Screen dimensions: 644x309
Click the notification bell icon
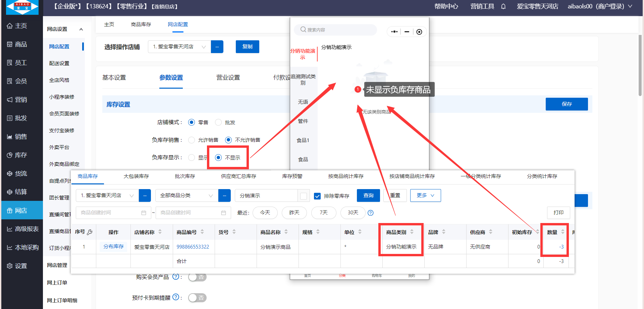(503, 6)
